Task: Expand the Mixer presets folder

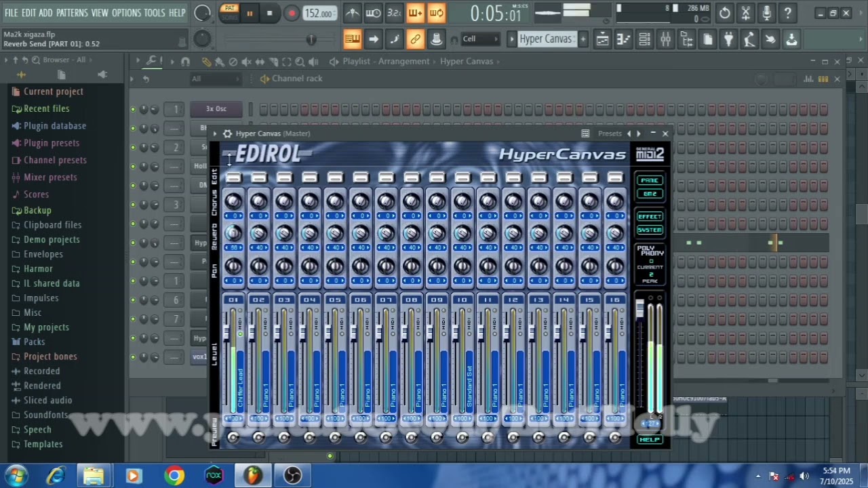Action: 50,177
